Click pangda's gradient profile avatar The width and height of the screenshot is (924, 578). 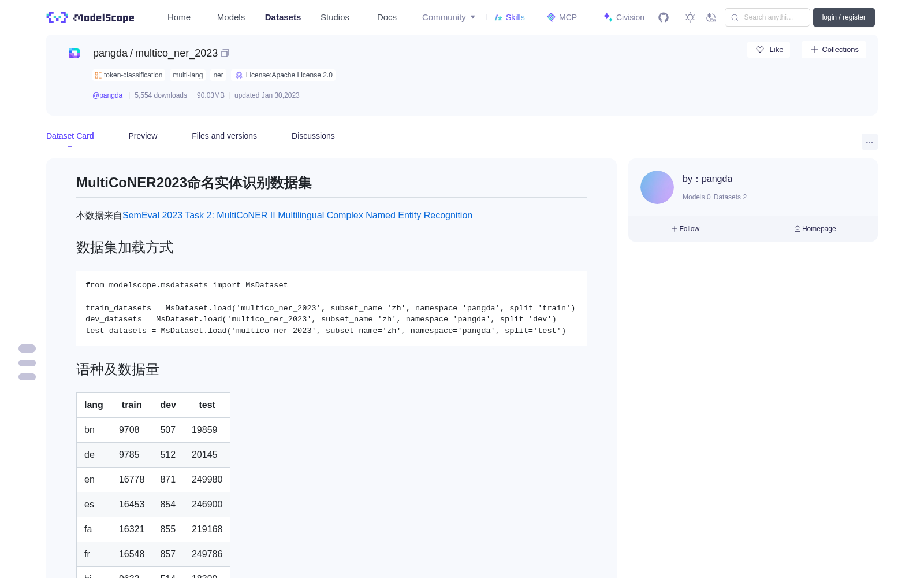coord(657,187)
